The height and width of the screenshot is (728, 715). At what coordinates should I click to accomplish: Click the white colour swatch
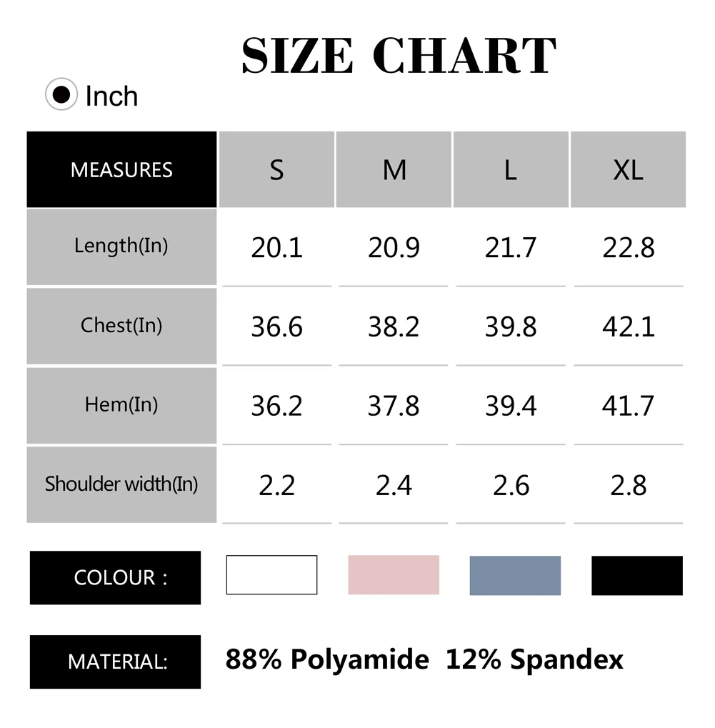pos(271,575)
